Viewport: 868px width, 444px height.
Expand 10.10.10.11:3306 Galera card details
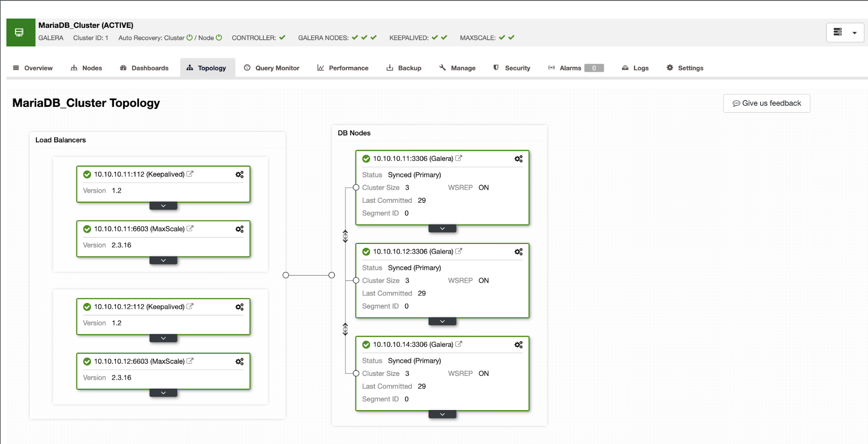point(442,228)
